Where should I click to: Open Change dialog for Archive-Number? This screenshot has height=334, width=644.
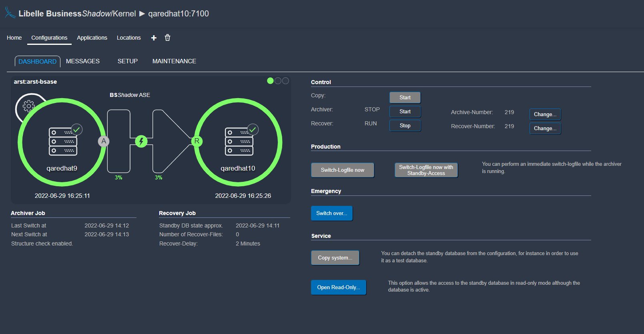pos(545,115)
